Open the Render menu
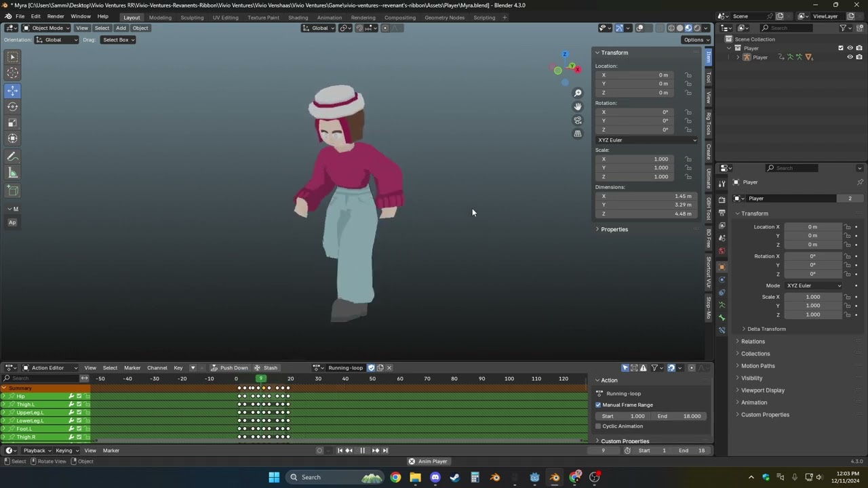This screenshot has width=868, height=488. tap(56, 16)
